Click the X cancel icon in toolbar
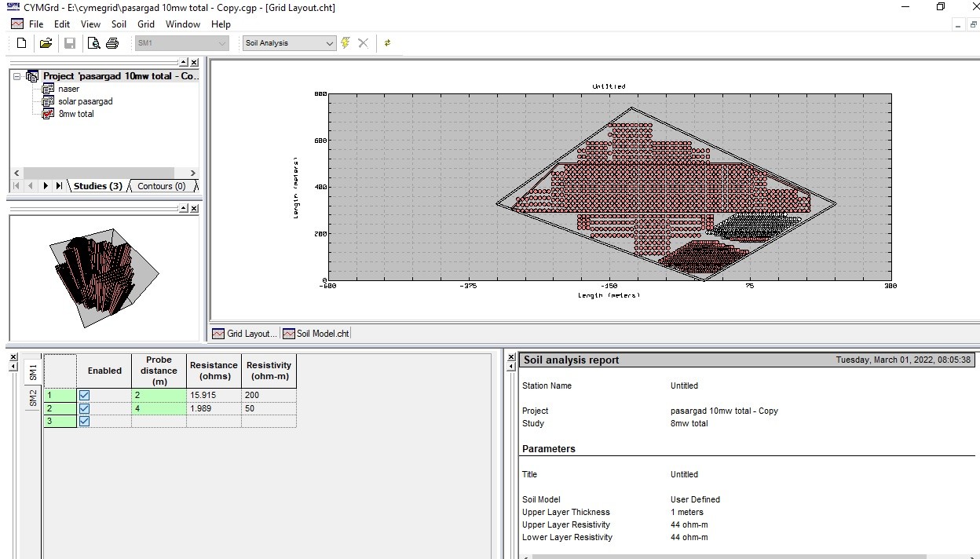 point(363,43)
